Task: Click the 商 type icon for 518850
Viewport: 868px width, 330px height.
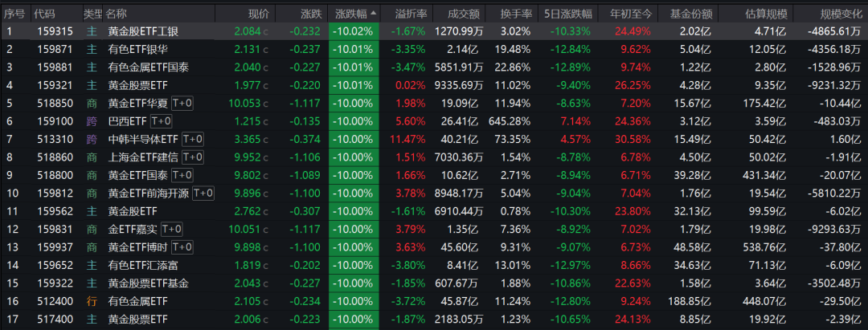Action: pyautogui.click(x=92, y=103)
